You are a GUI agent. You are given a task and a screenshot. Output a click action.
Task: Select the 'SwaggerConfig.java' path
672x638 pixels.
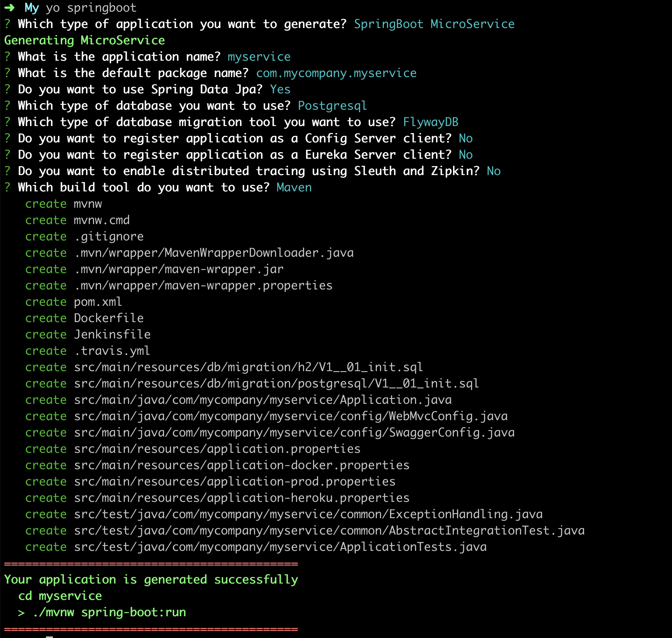294,433
